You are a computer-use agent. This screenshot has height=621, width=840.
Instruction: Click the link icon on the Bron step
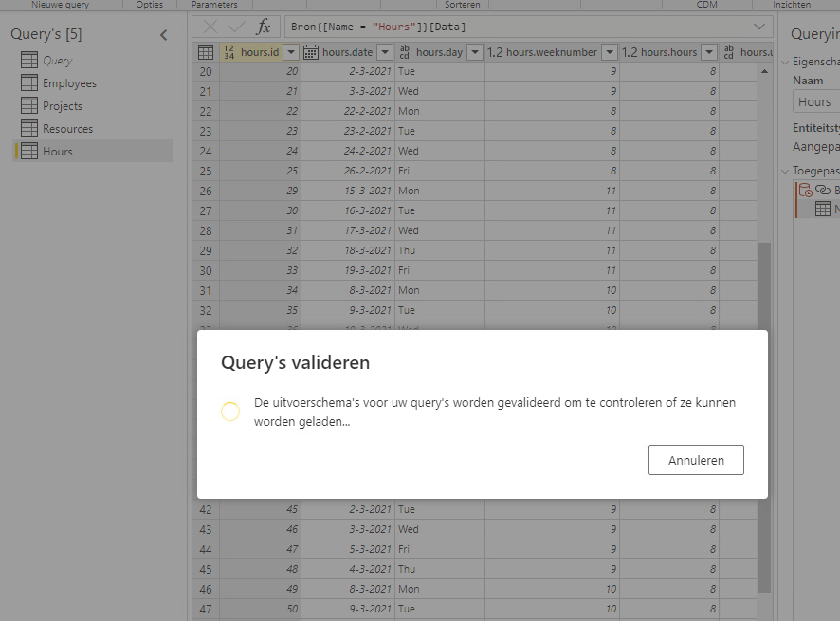tap(822, 190)
